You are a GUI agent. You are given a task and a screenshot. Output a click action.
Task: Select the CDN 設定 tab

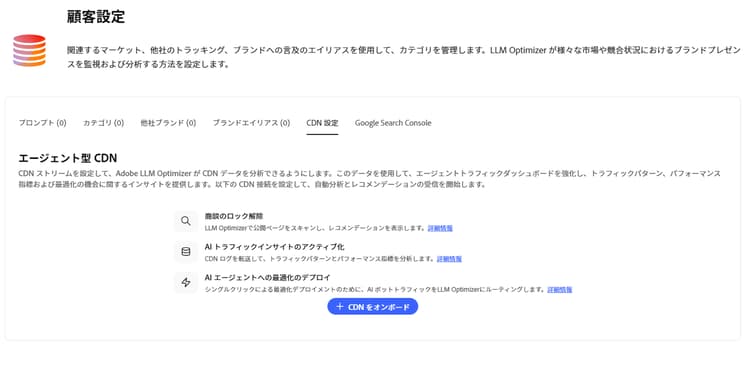pos(322,123)
